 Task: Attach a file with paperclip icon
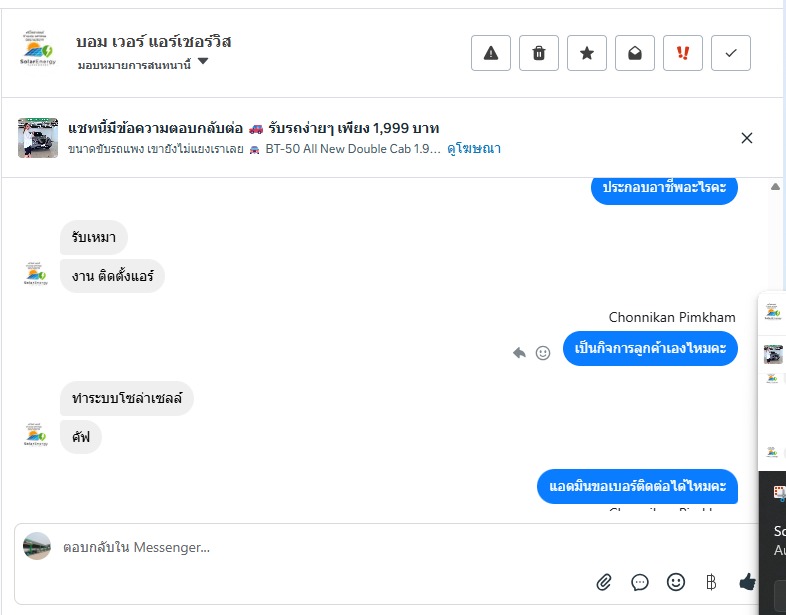[604, 582]
